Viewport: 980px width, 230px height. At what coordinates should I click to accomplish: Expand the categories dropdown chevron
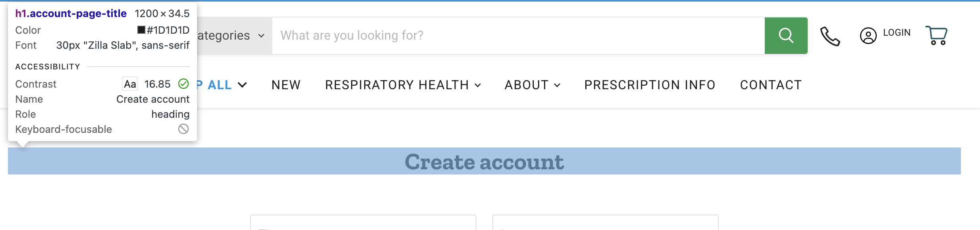click(261, 36)
